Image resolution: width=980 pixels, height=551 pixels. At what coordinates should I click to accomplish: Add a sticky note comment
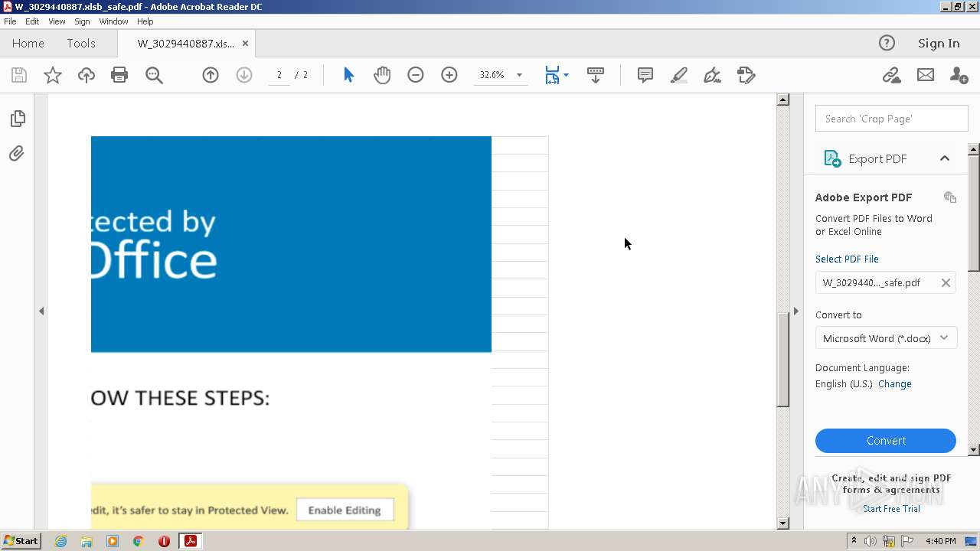tap(645, 75)
